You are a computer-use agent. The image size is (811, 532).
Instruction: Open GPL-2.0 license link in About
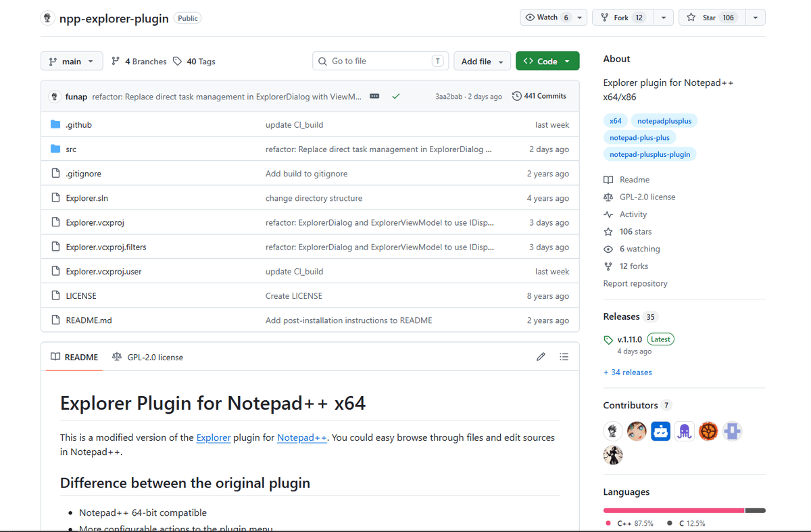coord(639,197)
